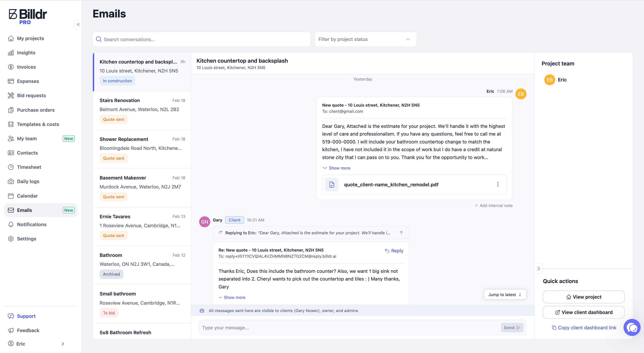Navigate to Templates & costs
This screenshot has height=353, width=644.
pyautogui.click(x=38, y=124)
